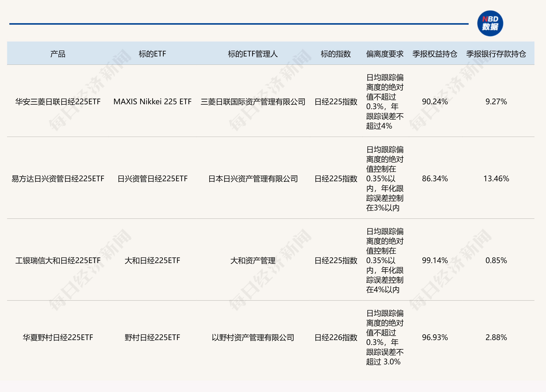Select the 偏离度要求 column header

[385, 54]
